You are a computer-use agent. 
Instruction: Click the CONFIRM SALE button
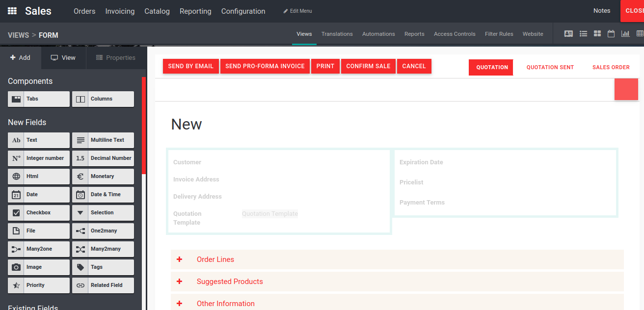click(369, 66)
